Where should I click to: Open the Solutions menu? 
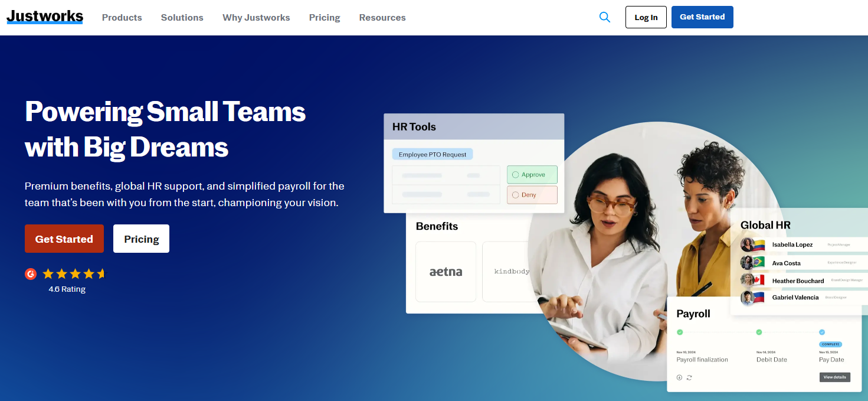point(182,18)
